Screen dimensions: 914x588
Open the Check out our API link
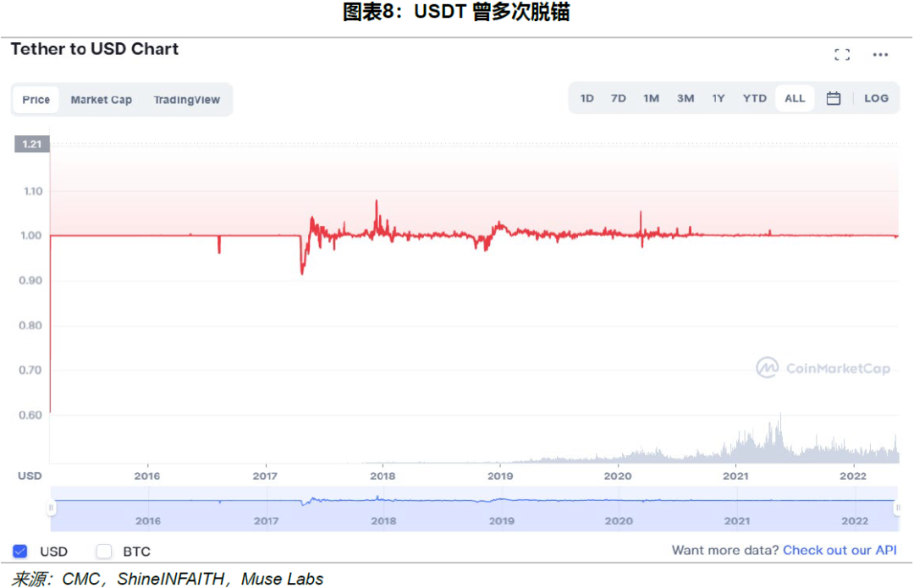point(840,550)
